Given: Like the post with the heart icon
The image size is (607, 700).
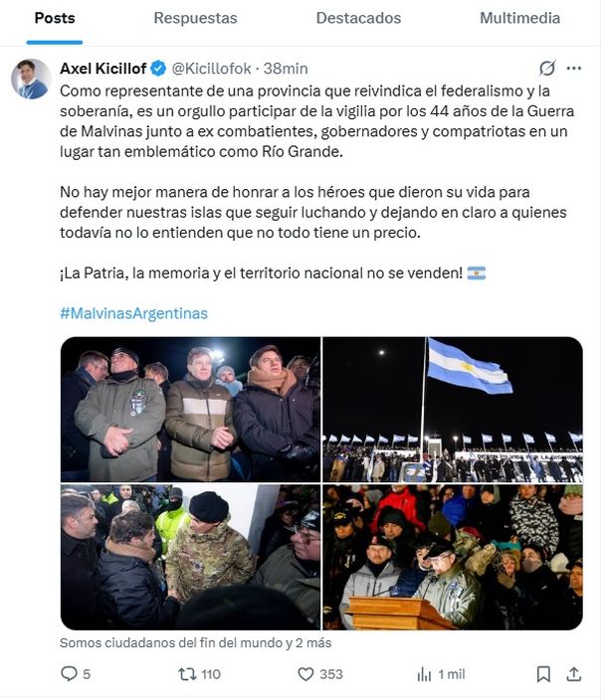Looking at the screenshot, I should tap(305, 674).
